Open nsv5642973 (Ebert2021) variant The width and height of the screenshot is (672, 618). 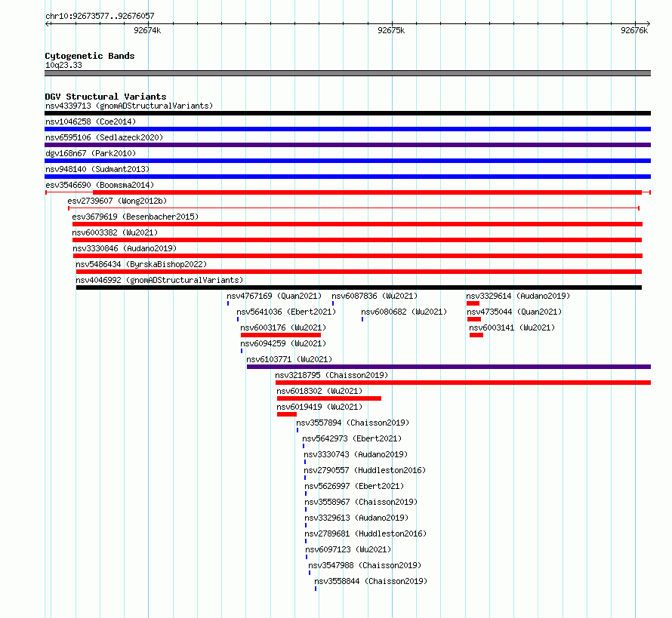click(x=352, y=438)
